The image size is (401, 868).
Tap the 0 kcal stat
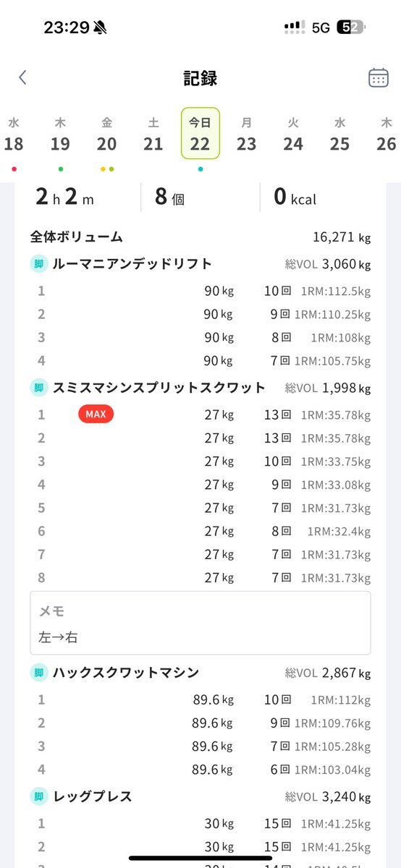295,196
